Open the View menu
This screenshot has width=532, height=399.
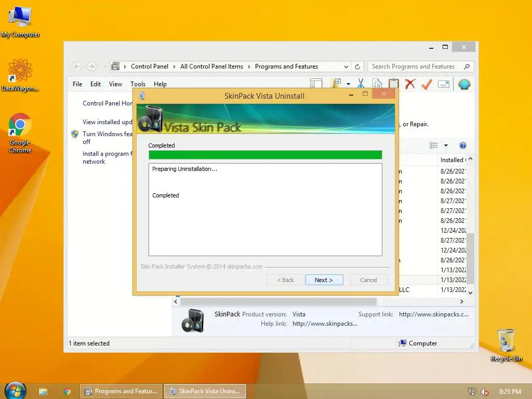coord(115,84)
